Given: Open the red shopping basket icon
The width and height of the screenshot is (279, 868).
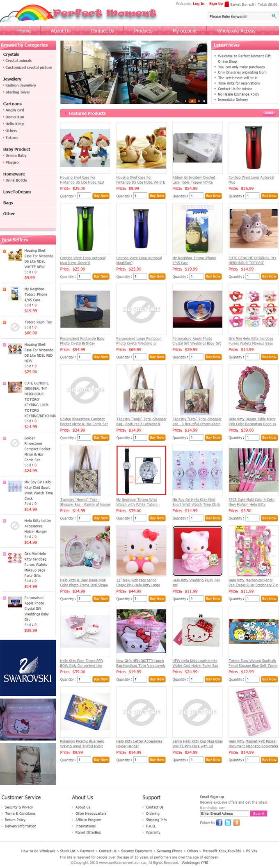Looking at the screenshot, I should [x=226, y=5].
